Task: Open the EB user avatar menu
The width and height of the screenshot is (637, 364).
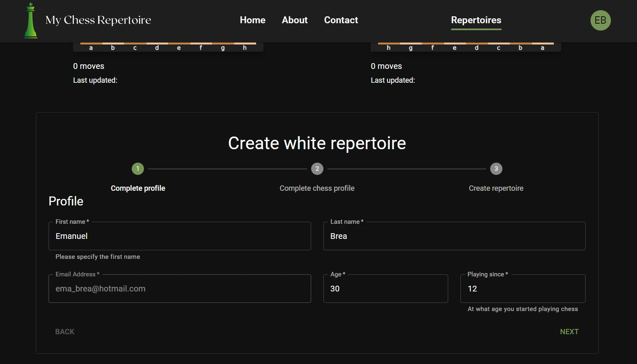Action: (x=600, y=20)
